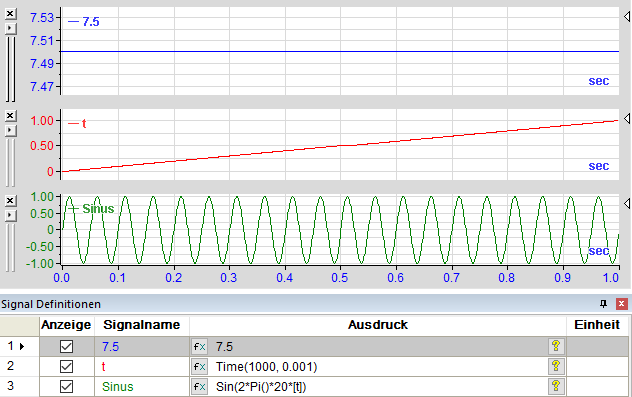Click play arrow button of t graph

[10, 130]
